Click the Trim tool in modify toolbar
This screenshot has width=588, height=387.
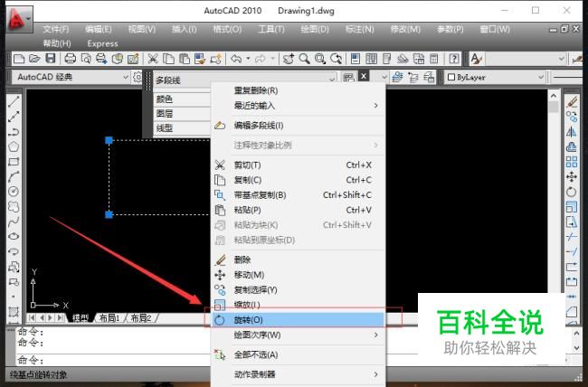572,237
